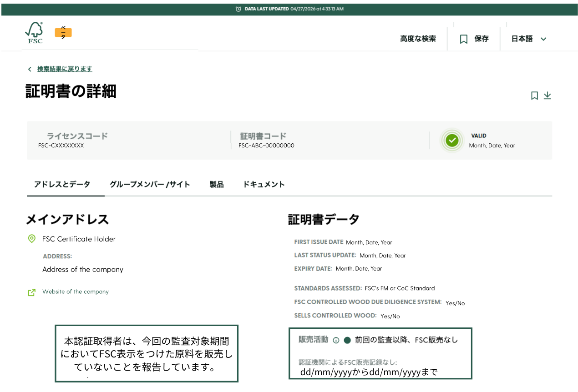The image size is (578, 392).
Task: Click the 証明書コード label
Action: (x=264, y=136)
